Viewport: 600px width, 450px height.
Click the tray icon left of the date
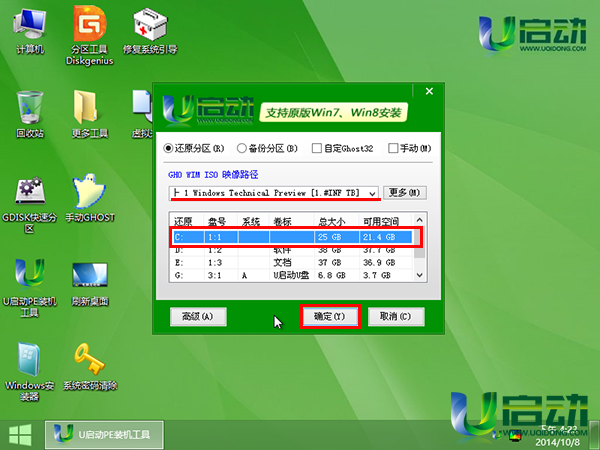pos(516,436)
